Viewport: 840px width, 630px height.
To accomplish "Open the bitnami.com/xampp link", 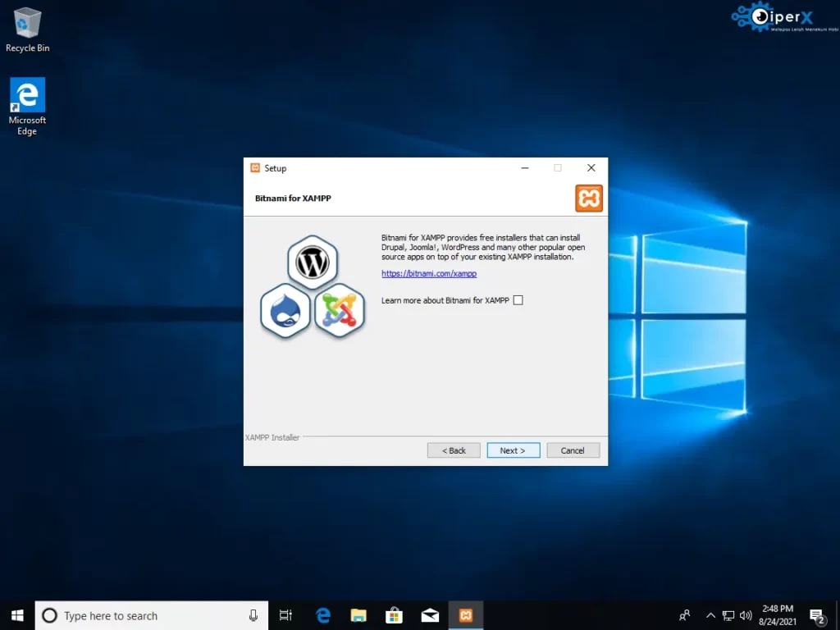I will click(x=429, y=274).
